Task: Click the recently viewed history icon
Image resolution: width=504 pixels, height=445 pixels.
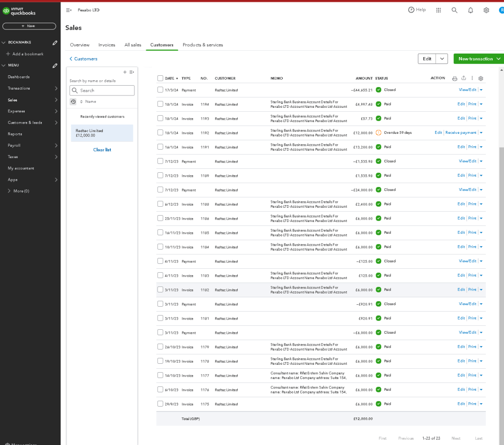Action: tap(73, 101)
